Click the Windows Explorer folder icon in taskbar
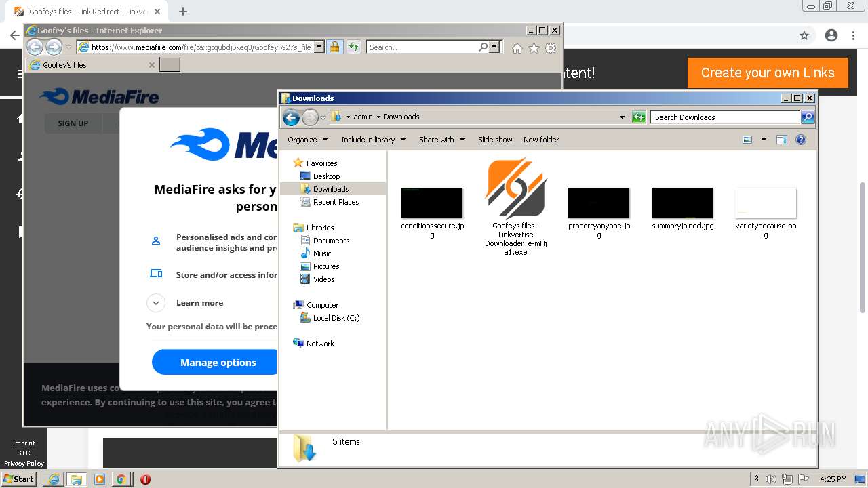 (76, 479)
